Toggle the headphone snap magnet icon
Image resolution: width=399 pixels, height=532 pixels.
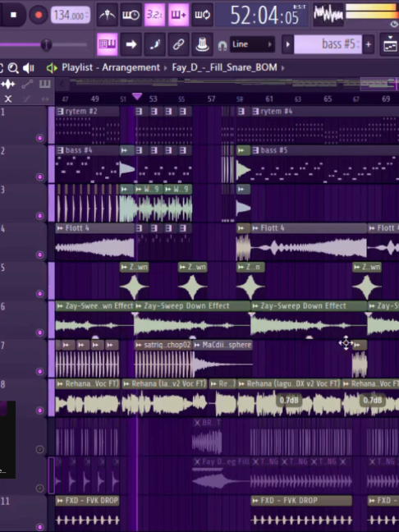pos(222,45)
